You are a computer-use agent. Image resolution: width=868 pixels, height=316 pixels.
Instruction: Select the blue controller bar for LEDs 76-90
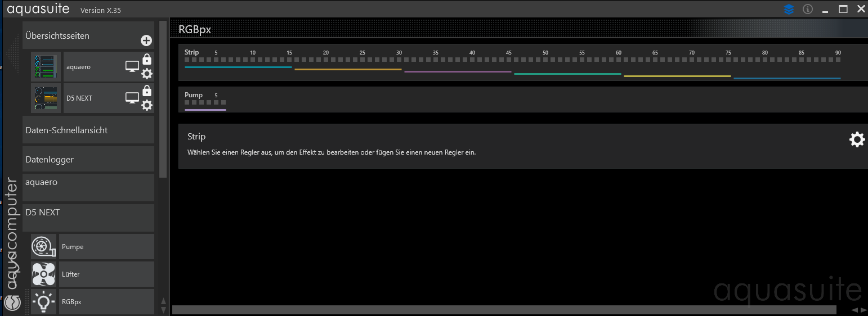pos(787,79)
